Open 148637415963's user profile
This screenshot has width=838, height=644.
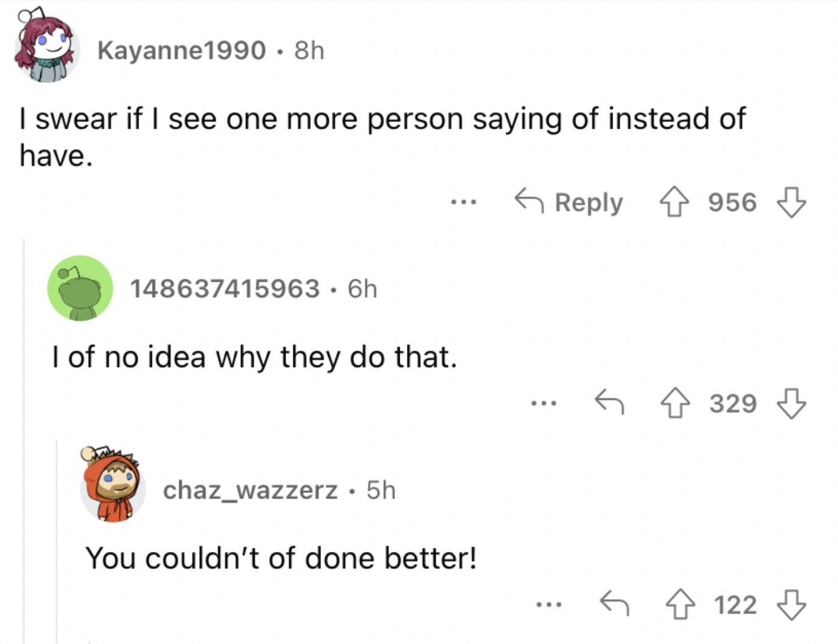point(225,289)
